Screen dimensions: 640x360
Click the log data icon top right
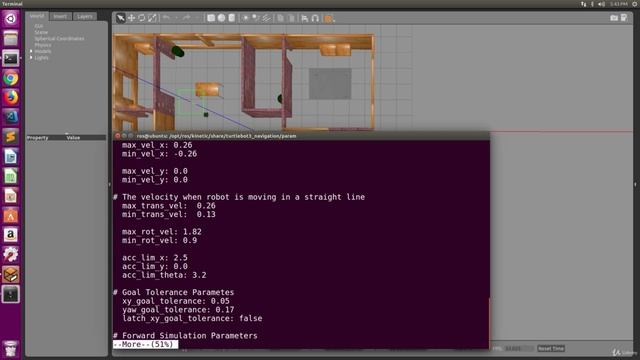(624, 18)
